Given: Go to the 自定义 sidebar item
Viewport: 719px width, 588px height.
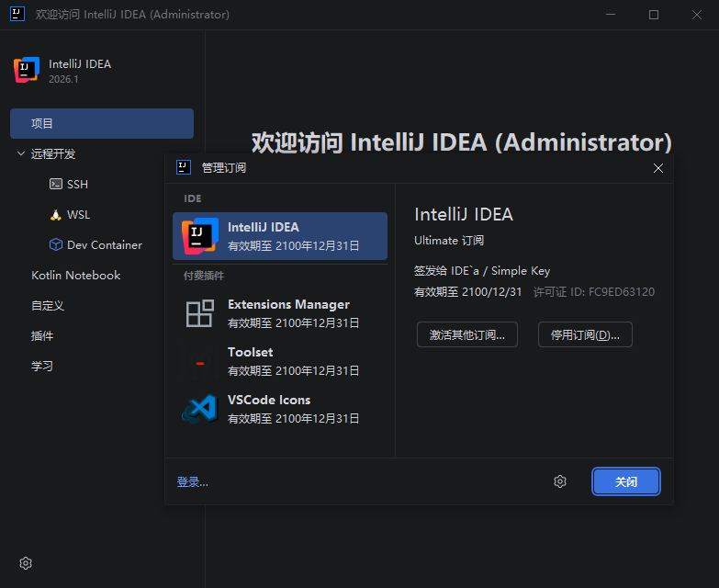Looking at the screenshot, I should pyautogui.click(x=48, y=305).
